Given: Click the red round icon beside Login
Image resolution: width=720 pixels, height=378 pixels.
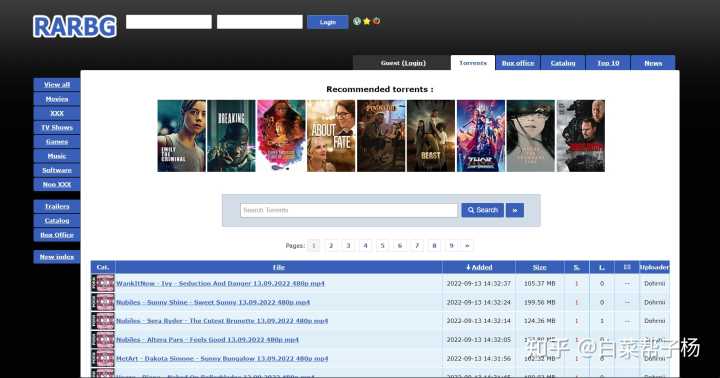Looking at the screenshot, I should (x=377, y=21).
